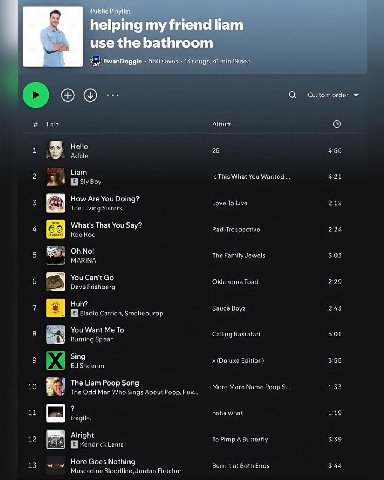Open the Adele artist link
The width and height of the screenshot is (384, 480).
[x=79, y=156]
